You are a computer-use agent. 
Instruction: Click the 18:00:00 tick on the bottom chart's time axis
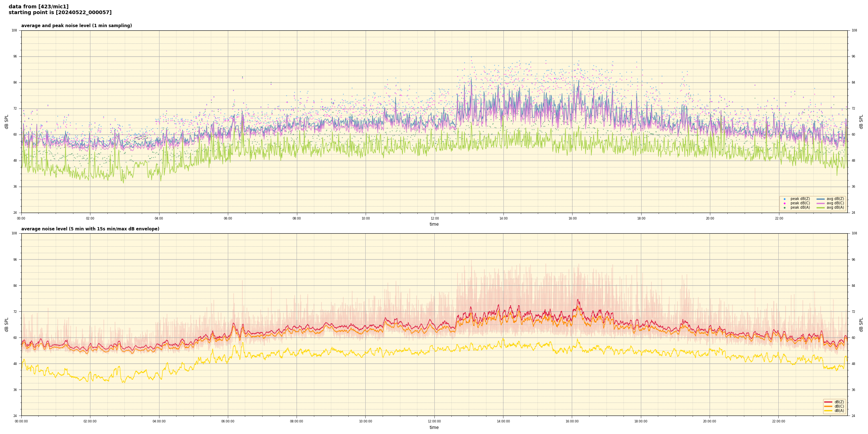(641, 421)
